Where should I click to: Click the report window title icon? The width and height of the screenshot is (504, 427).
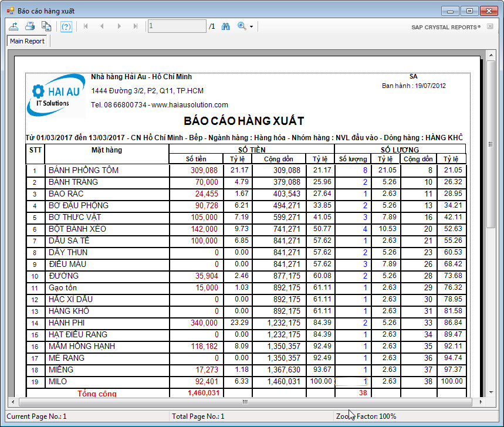[x=11, y=11]
